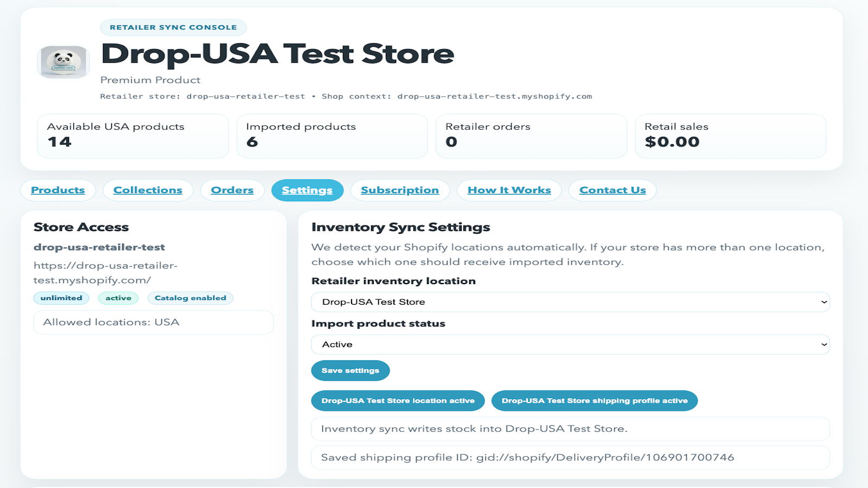
Task: Click the Catalog enabled badge
Action: (x=190, y=298)
